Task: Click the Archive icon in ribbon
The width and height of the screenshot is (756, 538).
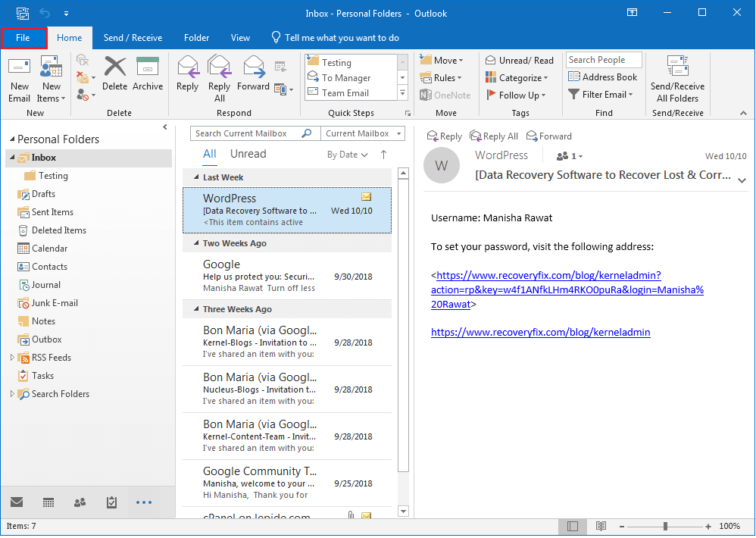Action: [148, 67]
